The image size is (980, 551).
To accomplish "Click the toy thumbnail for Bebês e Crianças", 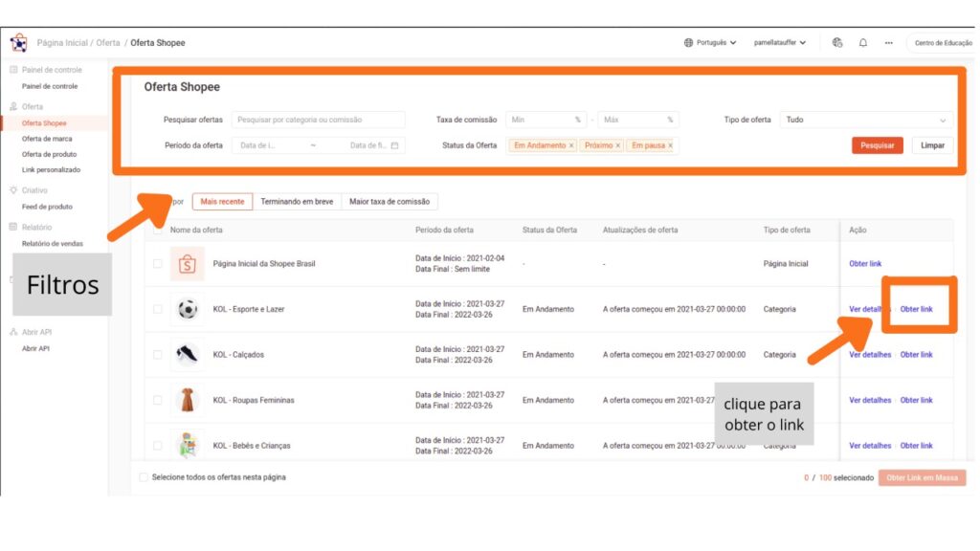I will (x=187, y=446).
